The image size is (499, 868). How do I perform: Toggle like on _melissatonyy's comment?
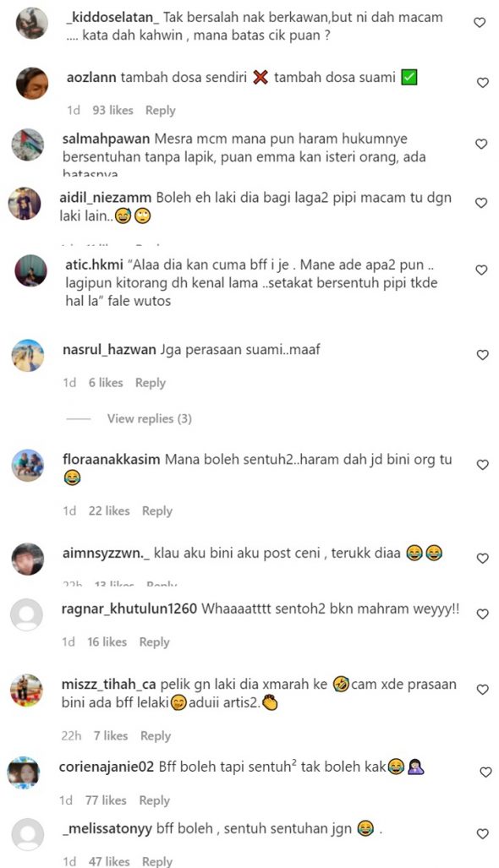(x=482, y=833)
